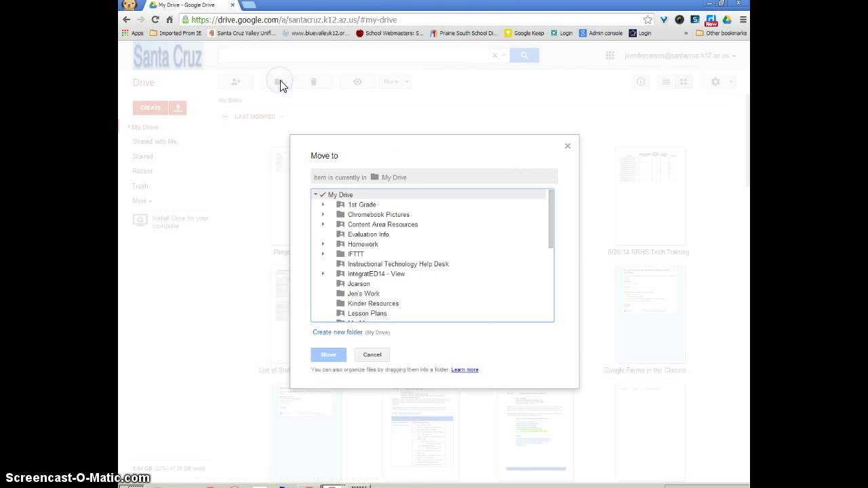Open the Google Keep bookmark

[x=524, y=33]
